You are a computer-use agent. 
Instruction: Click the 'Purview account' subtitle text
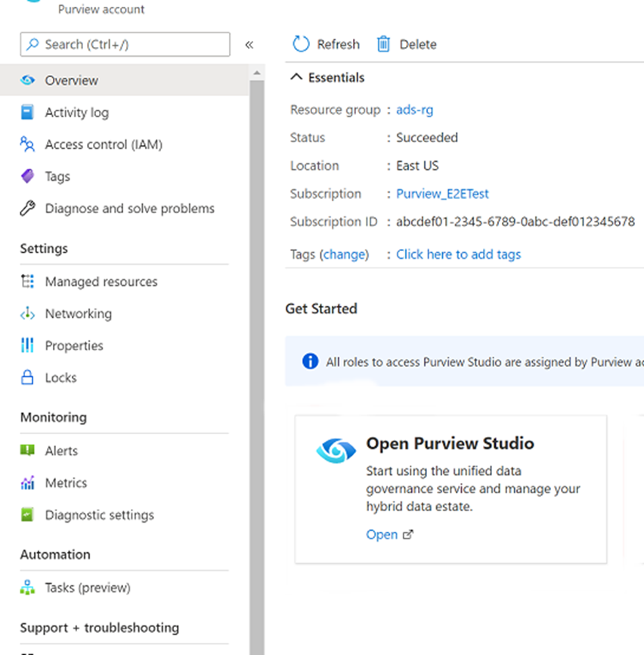tap(101, 9)
